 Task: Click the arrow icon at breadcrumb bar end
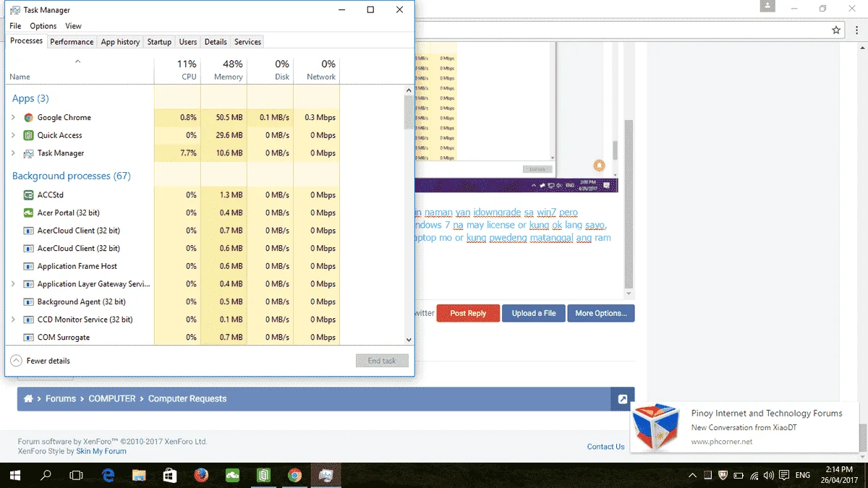(622, 399)
